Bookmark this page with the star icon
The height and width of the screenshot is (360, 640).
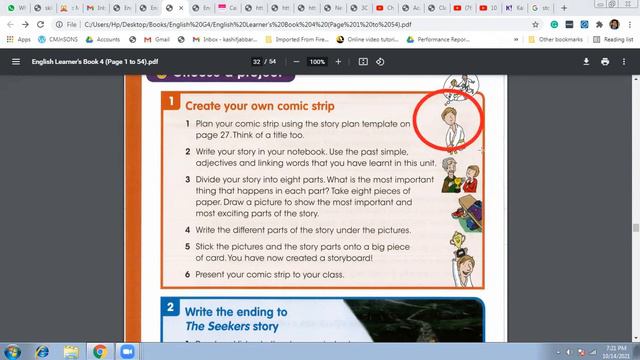(x=535, y=24)
